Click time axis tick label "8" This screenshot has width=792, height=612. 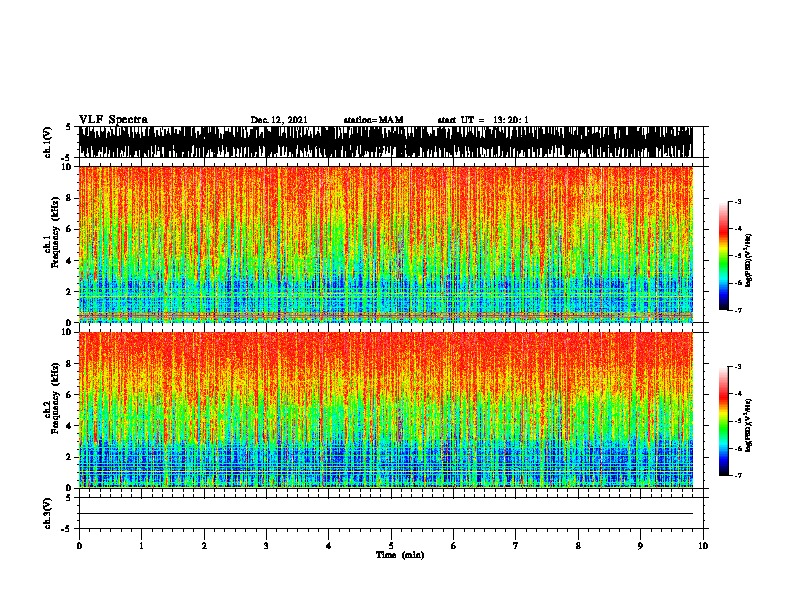pyautogui.click(x=578, y=546)
